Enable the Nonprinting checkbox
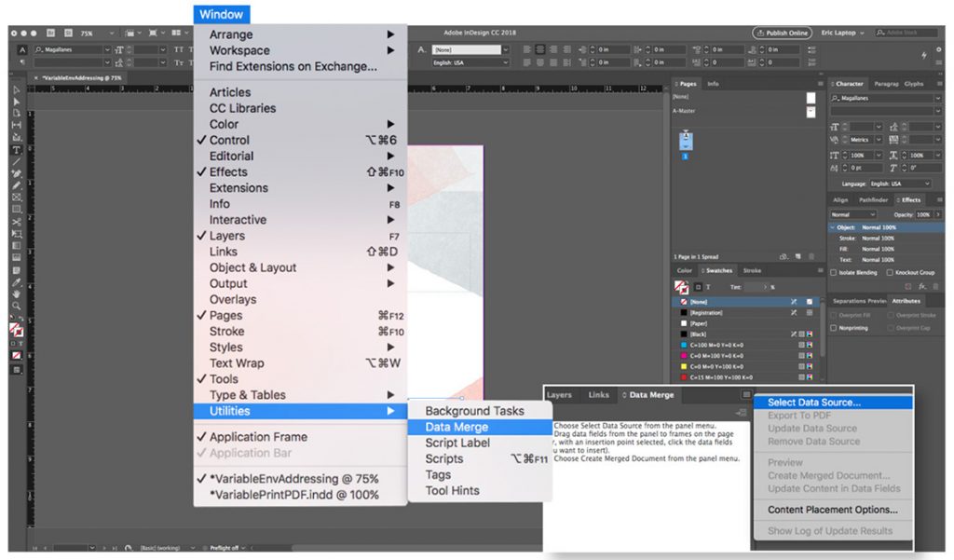 click(x=833, y=326)
